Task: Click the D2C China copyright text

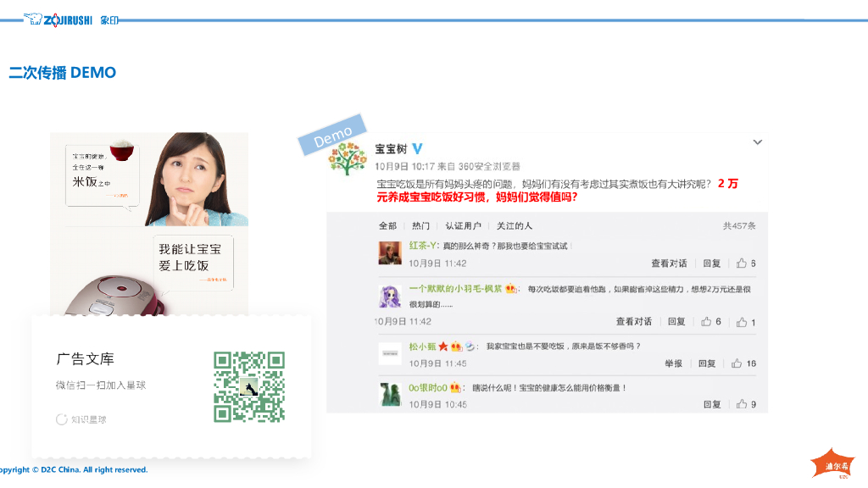Action: [x=75, y=469]
